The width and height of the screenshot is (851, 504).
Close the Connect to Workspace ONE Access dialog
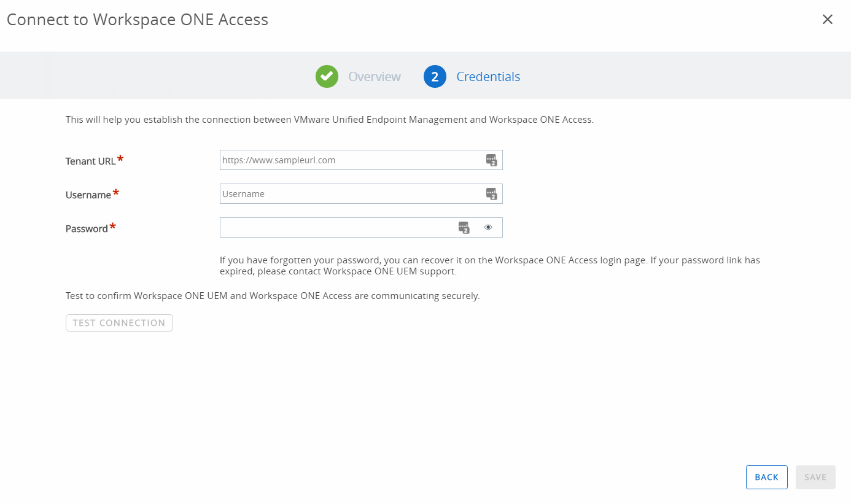827,20
